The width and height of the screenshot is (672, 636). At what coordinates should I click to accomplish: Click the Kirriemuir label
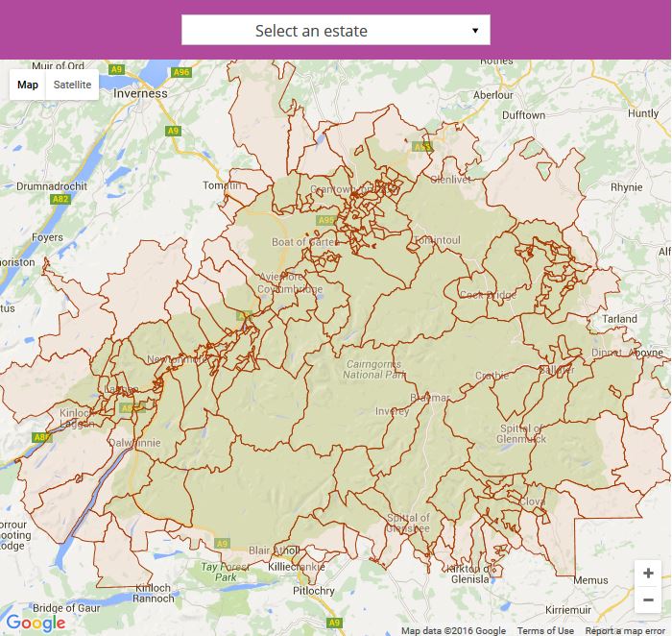coord(568,609)
